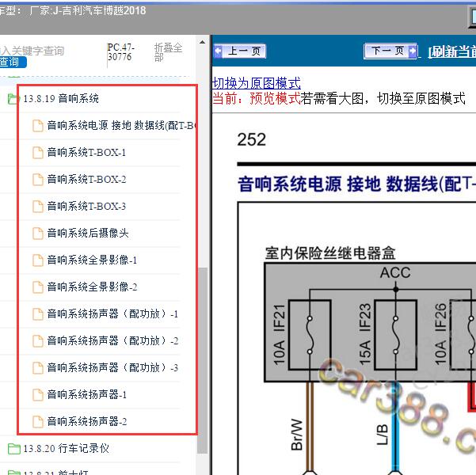Click the tree panel scrollbar thumb
This screenshot has height=475, width=476.
(x=203, y=360)
